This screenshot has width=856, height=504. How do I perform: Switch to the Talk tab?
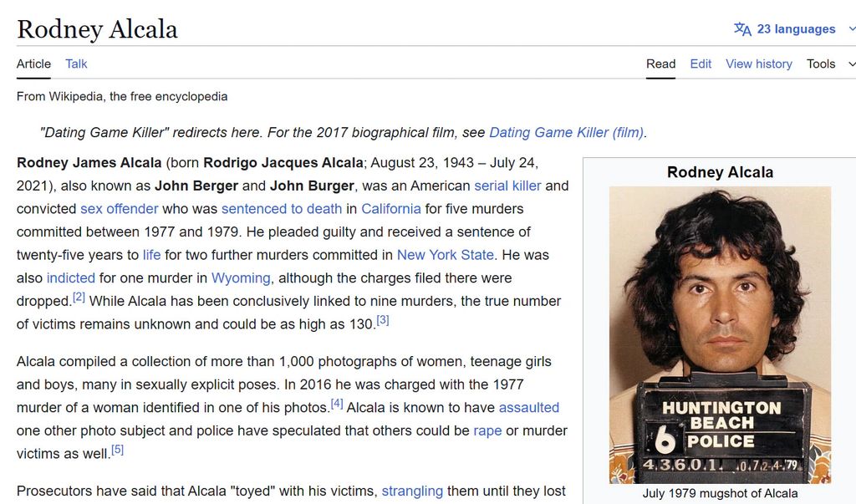point(76,64)
